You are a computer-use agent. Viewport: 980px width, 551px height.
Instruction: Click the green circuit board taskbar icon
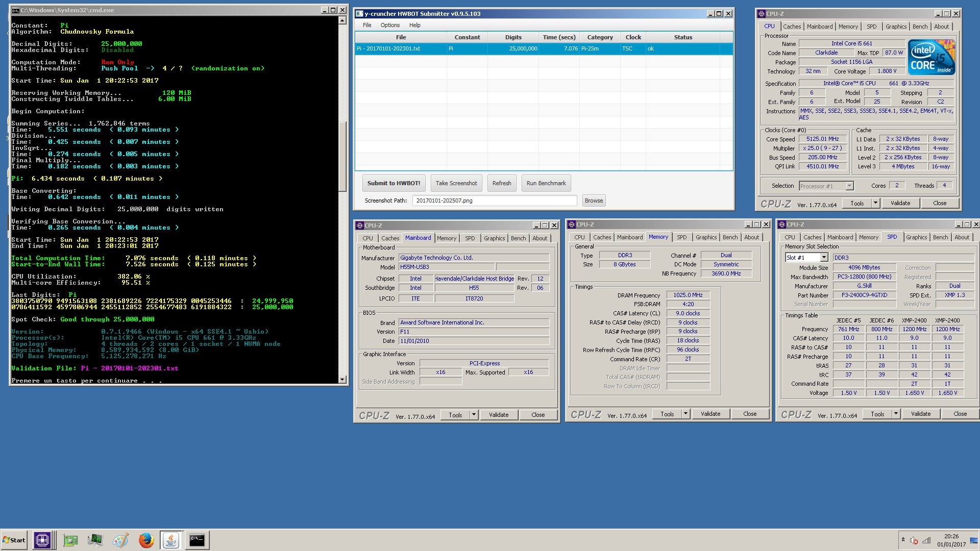[x=70, y=540]
